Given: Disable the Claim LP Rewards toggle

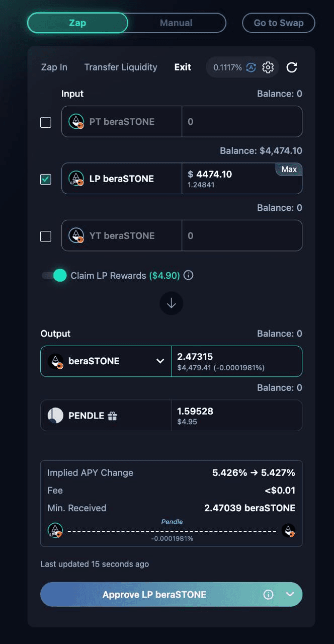Looking at the screenshot, I should (55, 275).
